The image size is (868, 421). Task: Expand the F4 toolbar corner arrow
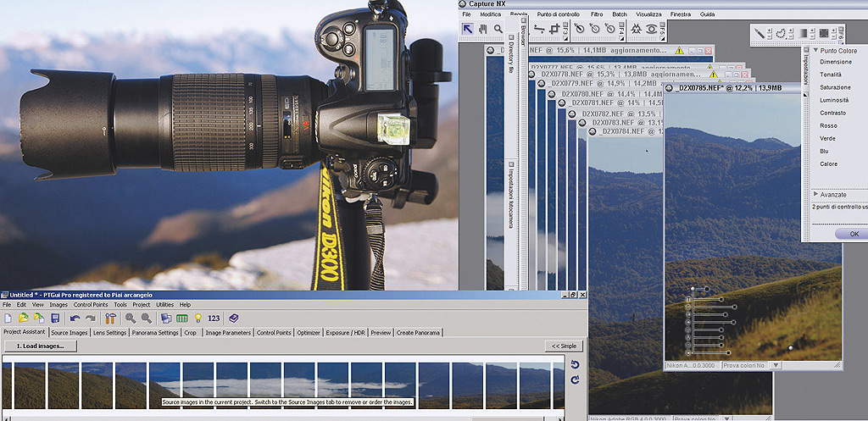coord(621,39)
